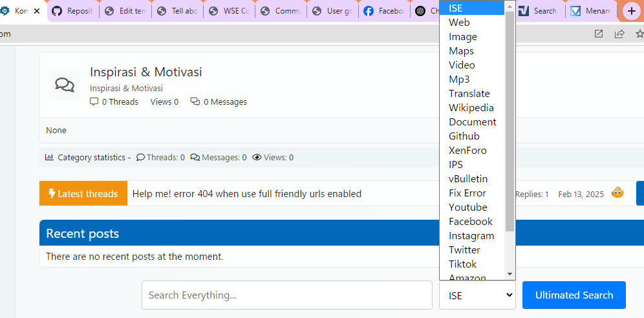Click the dropdown list scrollbar thumb
644x318 pixels.
pos(510,121)
